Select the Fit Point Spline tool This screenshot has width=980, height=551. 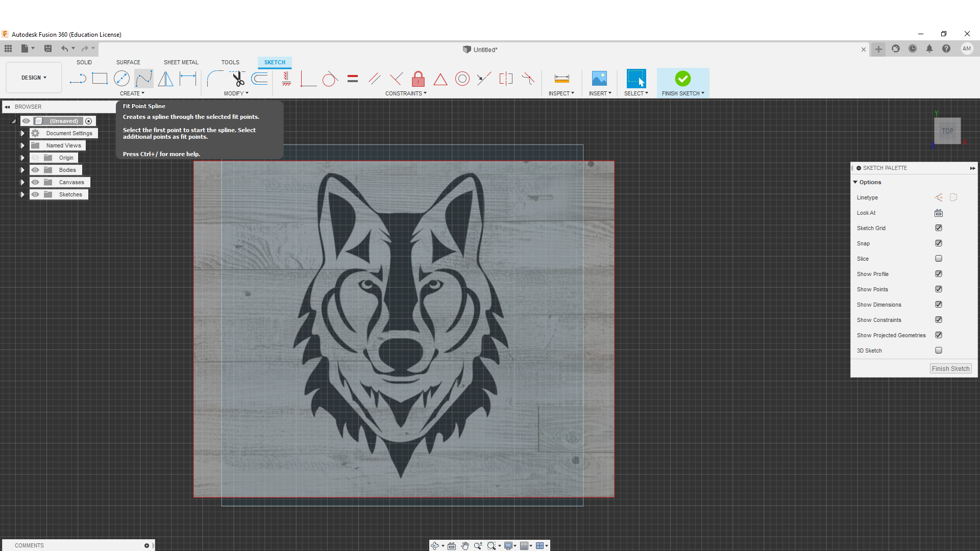click(143, 79)
